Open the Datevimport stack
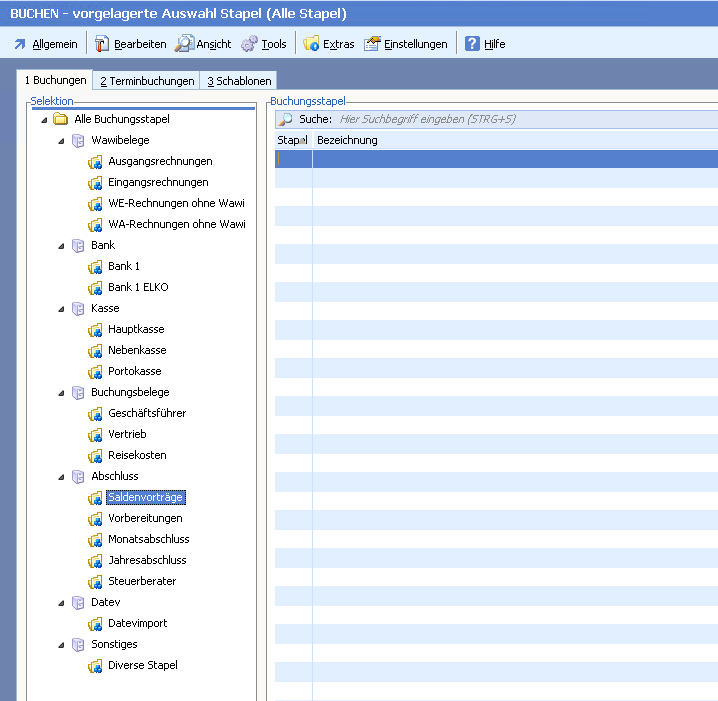This screenshot has height=701, width=718. 137,623
